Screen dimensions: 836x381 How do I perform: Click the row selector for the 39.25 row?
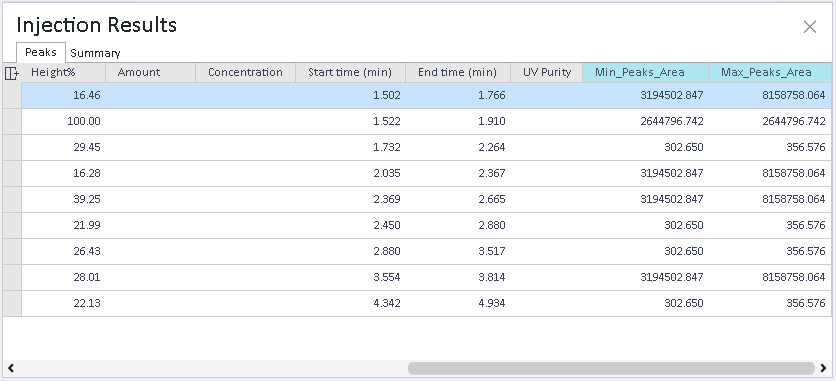coord(12,199)
